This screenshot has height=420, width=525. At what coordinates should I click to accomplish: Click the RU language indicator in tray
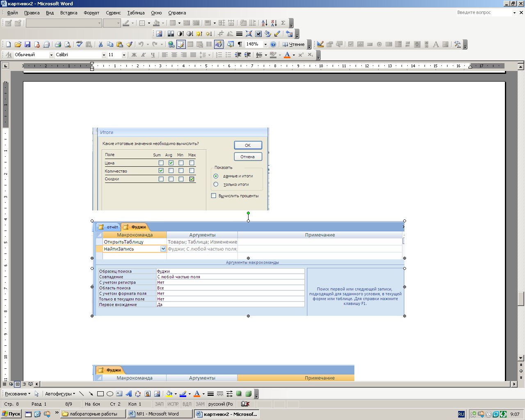pyautogui.click(x=461, y=414)
